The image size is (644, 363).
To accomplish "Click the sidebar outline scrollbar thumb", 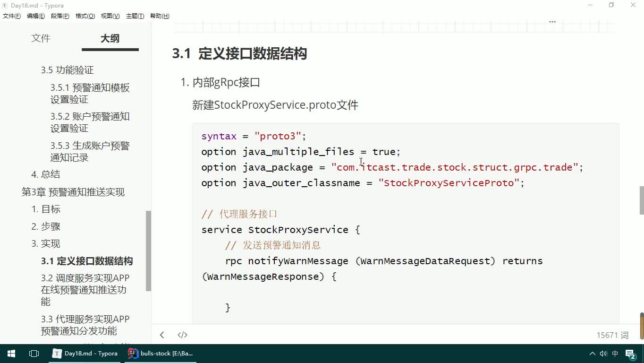I will pyautogui.click(x=148, y=251).
